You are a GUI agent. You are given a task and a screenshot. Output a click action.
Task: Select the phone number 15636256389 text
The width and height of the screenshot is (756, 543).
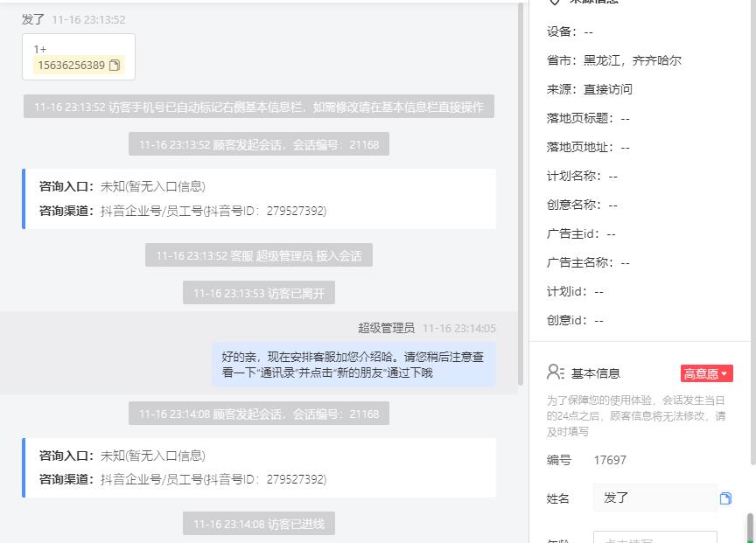click(72, 65)
